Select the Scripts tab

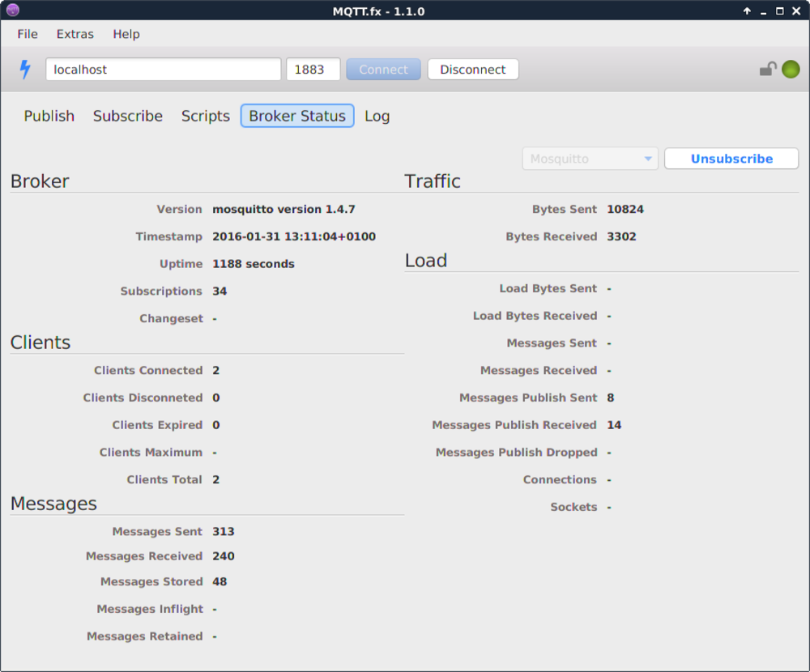(206, 116)
